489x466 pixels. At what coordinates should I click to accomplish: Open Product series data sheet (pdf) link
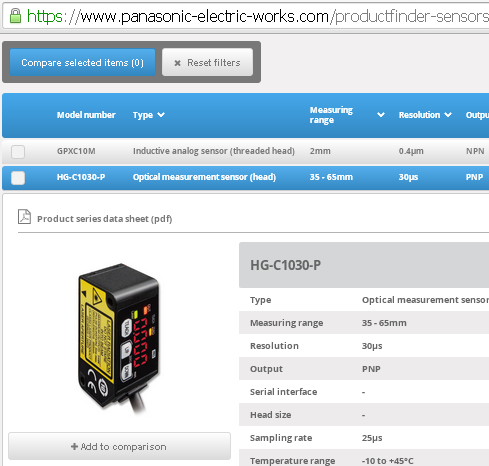pyautogui.click(x=105, y=219)
